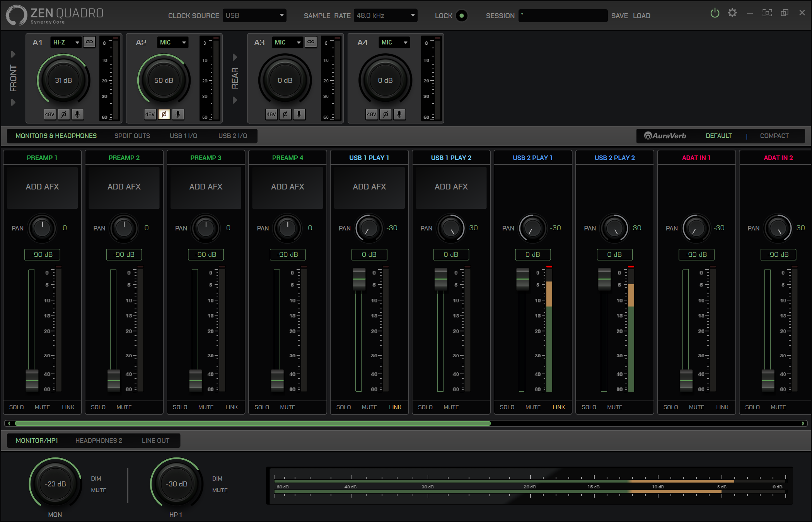Open A2 MIC input type dropdown
This screenshot has width=812, height=522.
173,42
